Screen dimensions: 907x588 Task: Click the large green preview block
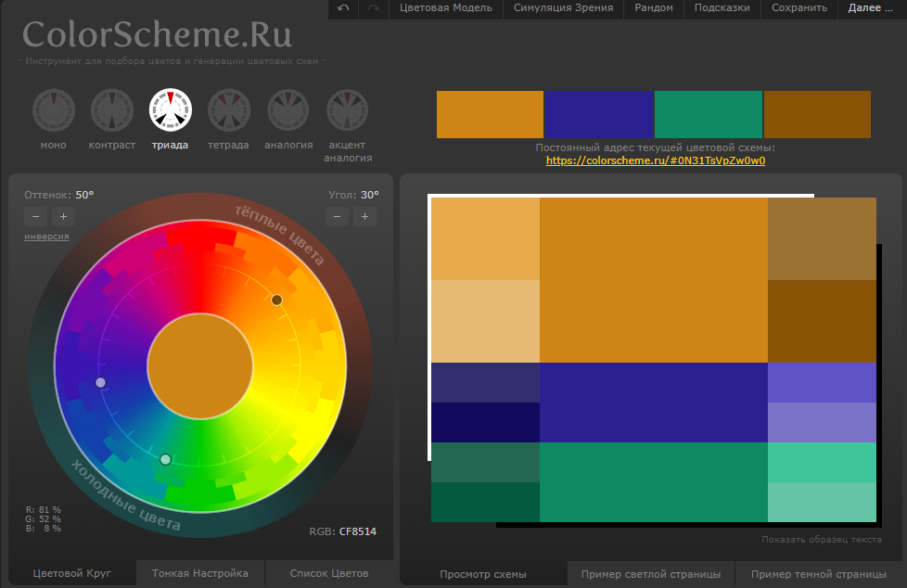pyautogui.click(x=654, y=482)
